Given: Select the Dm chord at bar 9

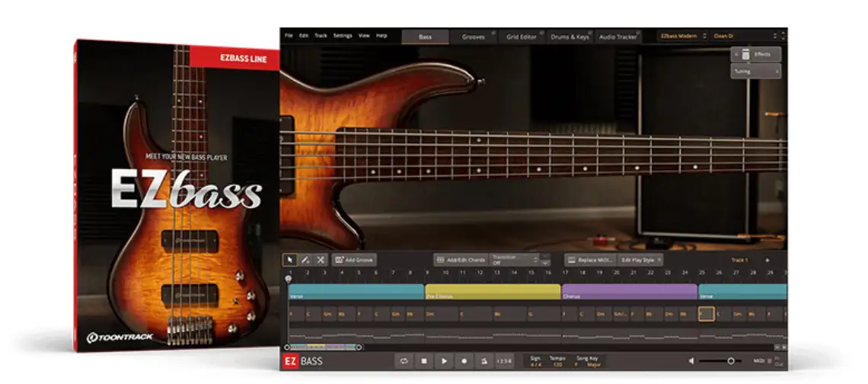Looking at the screenshot, I should [441, 314].
